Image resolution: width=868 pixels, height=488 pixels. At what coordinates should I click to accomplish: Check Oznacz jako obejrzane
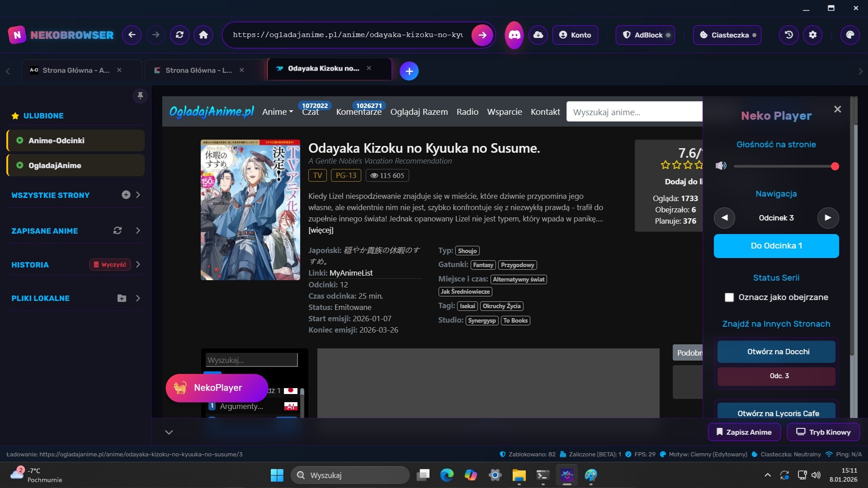[x=729, y=297]
